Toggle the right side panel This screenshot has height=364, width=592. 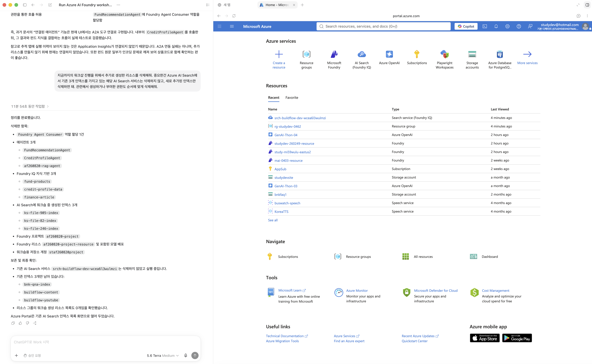(587, 5)
